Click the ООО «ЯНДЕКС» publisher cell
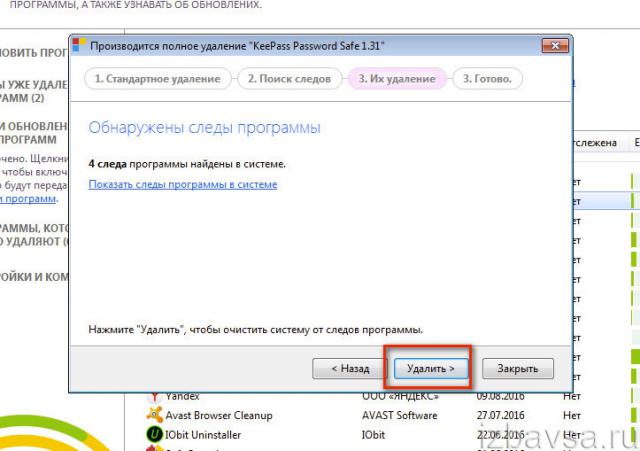The image size is (640, 451). click(400, 396)
